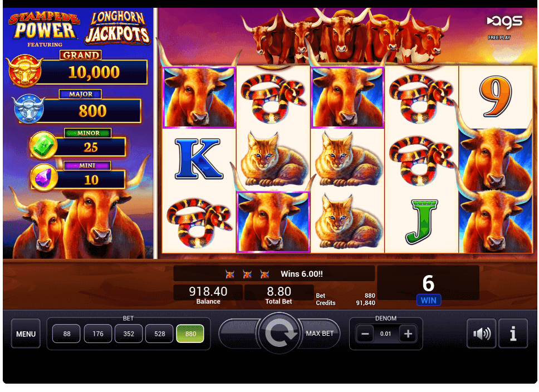Image resolution: width=539 pixels, height=392 pixels.
Task: Click the blue WIN label
Action: (x=428, y=300)
